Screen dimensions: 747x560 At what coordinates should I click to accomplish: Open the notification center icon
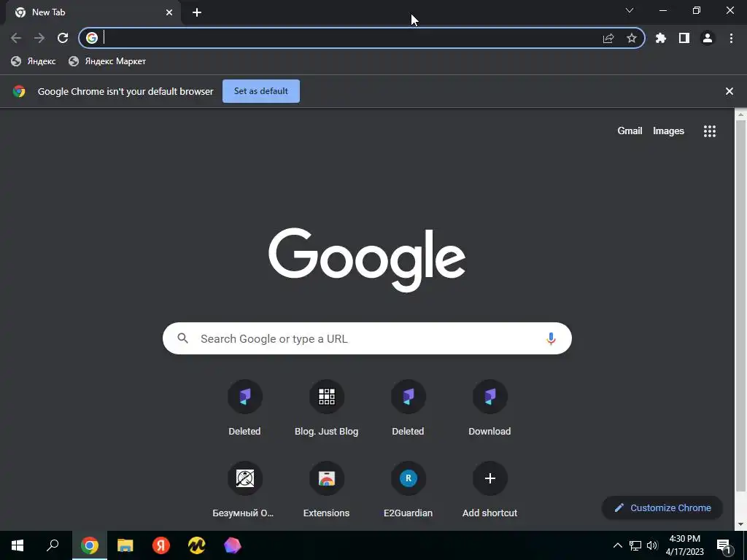724,546
